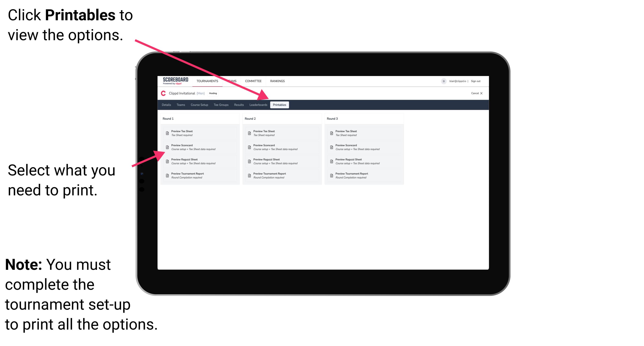This screenshot has width=644, height=346.
Task: Click the Teams tab
Action: coord(180,104)
